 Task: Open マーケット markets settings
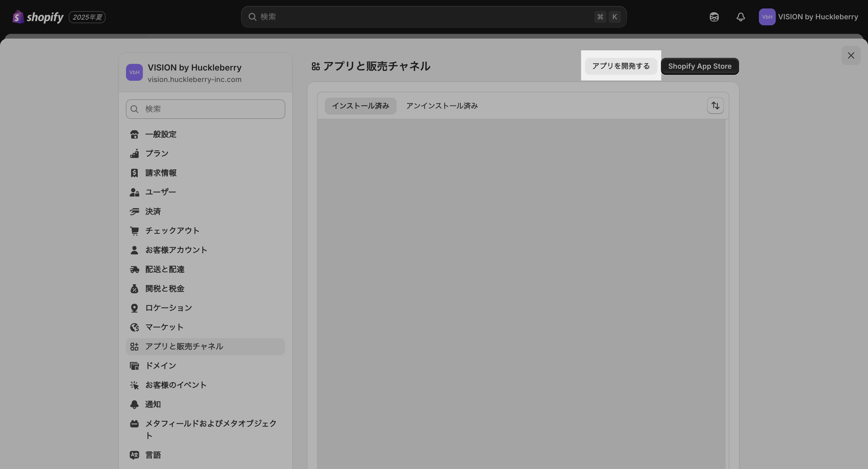click(164, 327)
